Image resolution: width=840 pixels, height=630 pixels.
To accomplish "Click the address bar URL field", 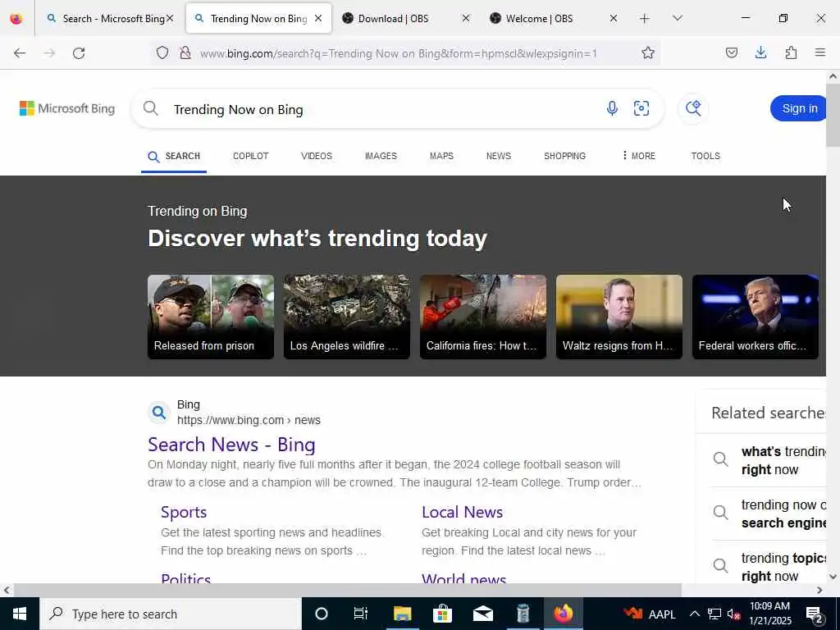I will pyautogui.click(x=399, y=53).
